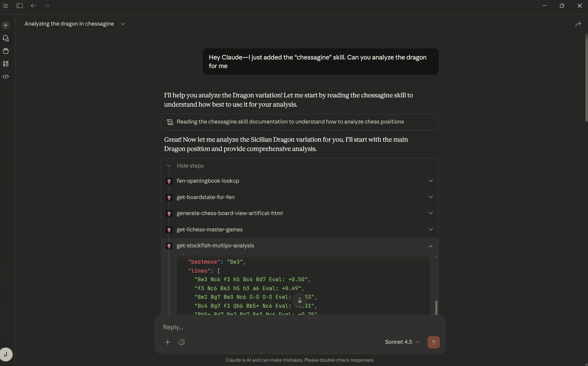Click the get-lichess-master-games tool icon
Image resolution: width=588 pixels, height=366 pixels.
[169, 230]
